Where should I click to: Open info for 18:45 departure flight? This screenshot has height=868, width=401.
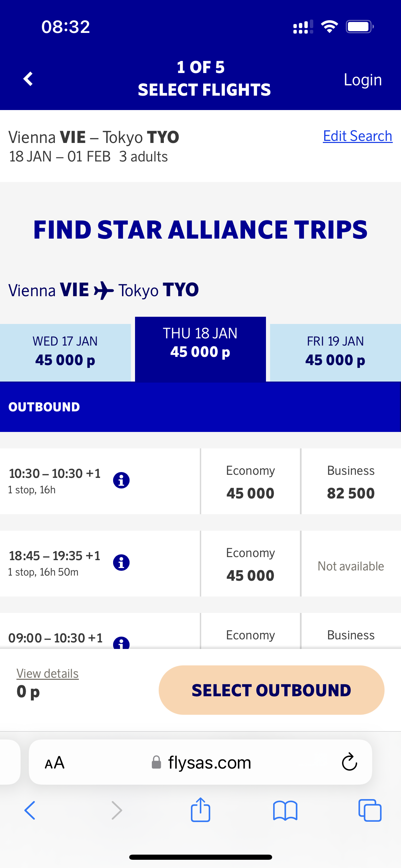coord(121,562)
